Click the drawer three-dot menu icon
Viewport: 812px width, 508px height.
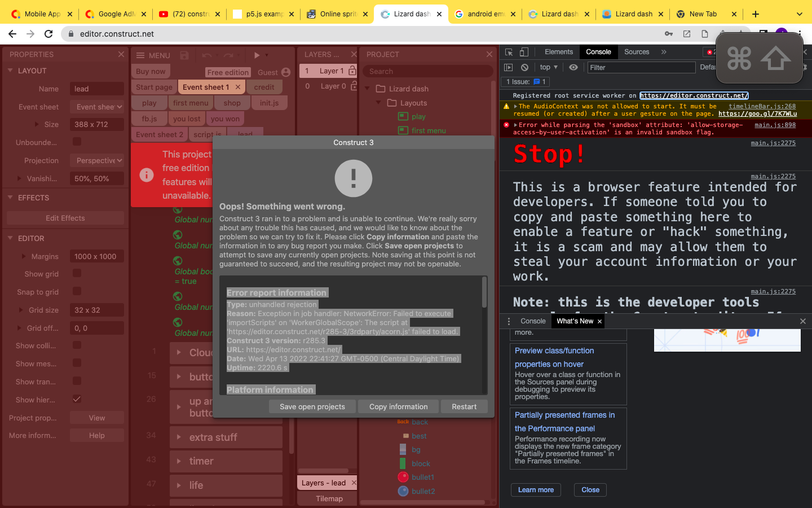pyautogui.click(x=509, y=321)
